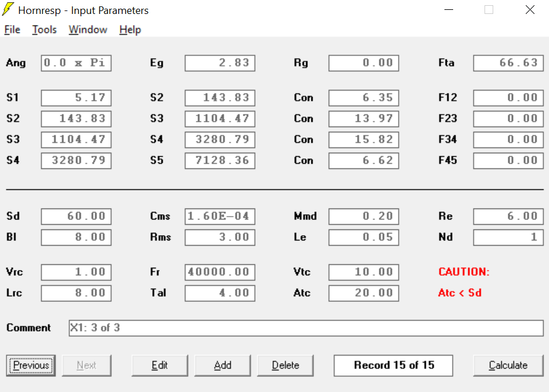Click the F34 input field
Viewport: 549px width, 392px height.
pyautogui.click(x=508, y=139)
